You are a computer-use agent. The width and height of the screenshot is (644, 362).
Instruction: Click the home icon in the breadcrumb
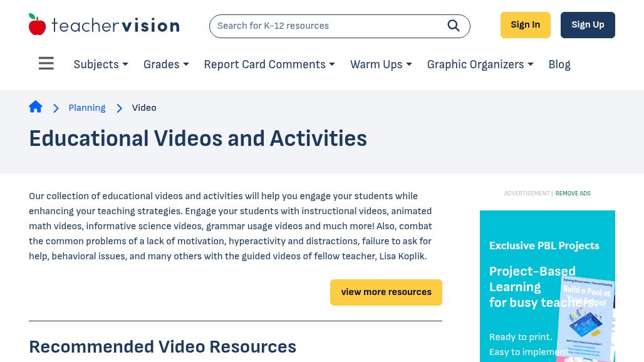[36, 106]
